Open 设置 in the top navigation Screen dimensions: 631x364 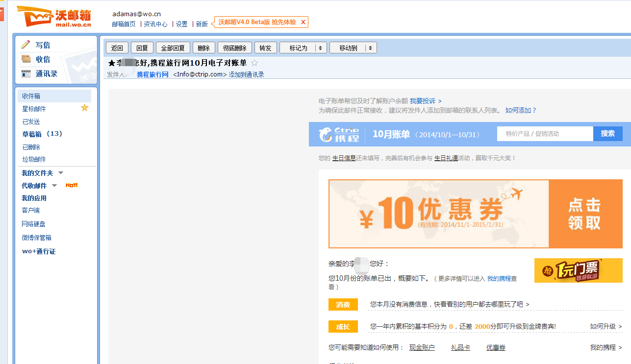(182, 24)
